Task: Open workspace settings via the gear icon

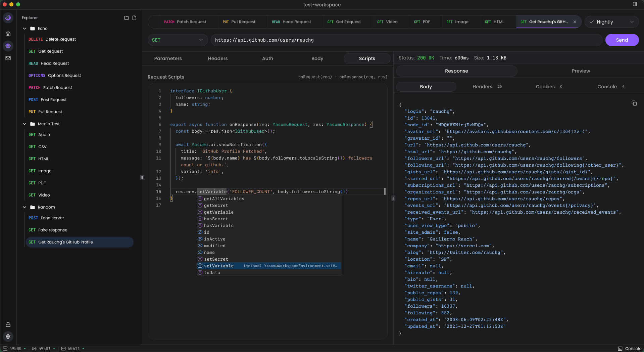Action: [8, 337]
